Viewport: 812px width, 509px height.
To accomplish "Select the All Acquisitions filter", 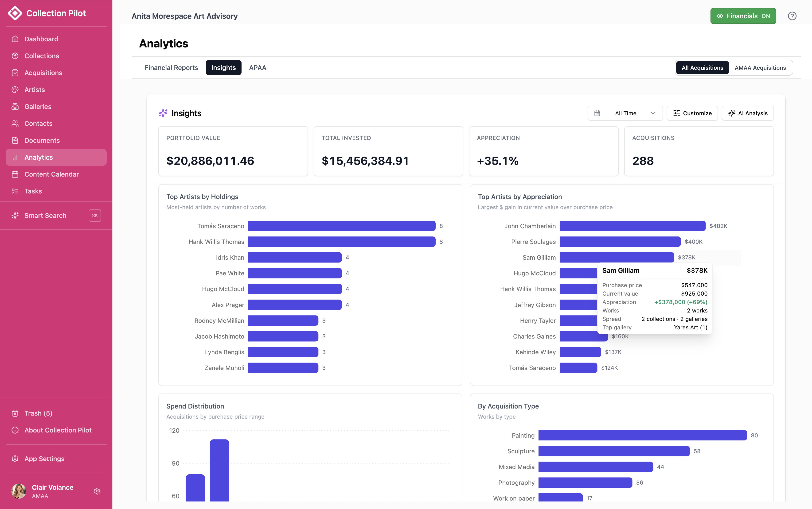I will pos(702,68).
